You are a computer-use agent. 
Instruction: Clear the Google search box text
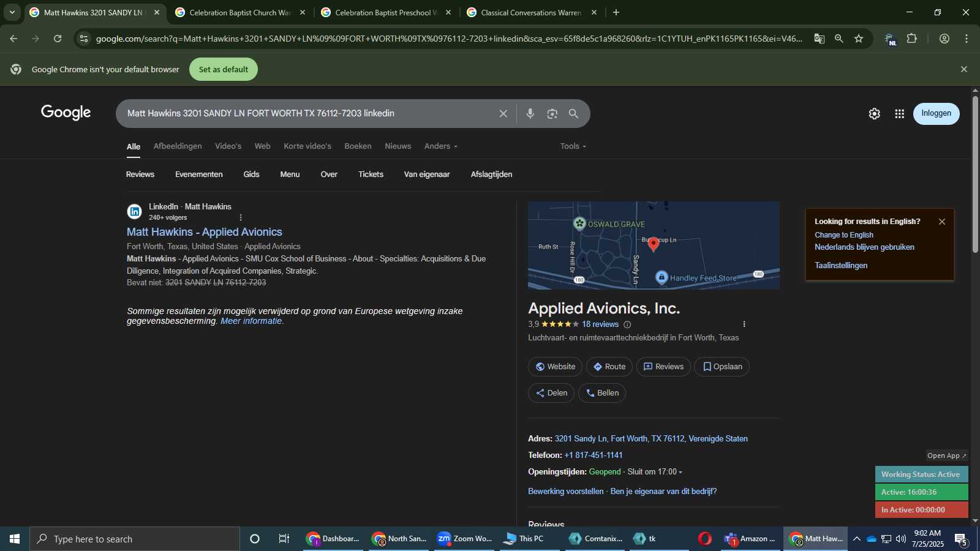click(503, 114)
